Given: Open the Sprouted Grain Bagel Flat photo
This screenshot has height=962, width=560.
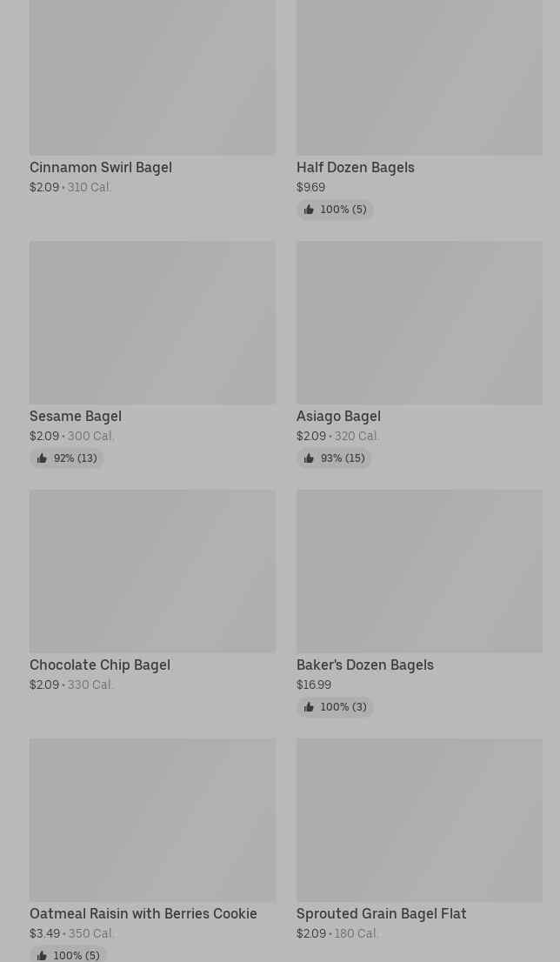Looking at the screenshot, I should pyautogui.click(x=419, y=820).
